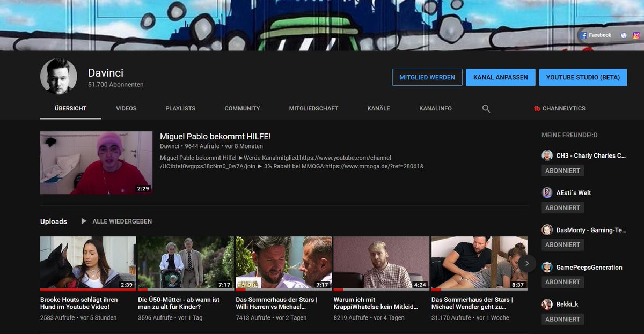Go to the Mitgliedschaft tab
This screenshot has width=644, height=334.
point(313,108)
